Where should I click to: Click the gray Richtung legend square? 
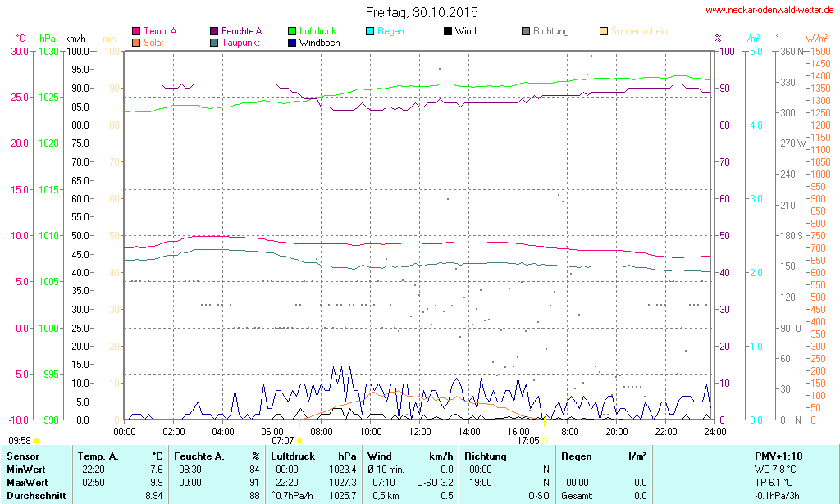point(525,32)
